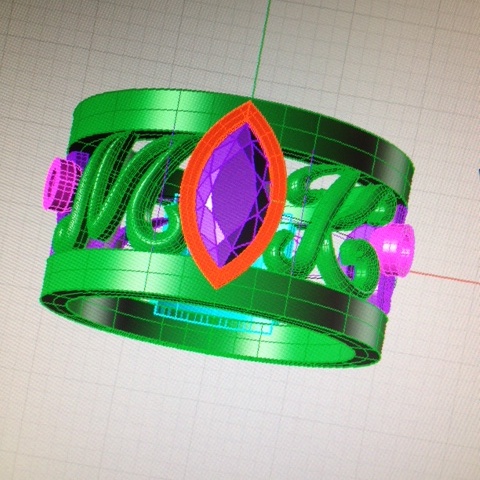
Task: Click the magenta cylinder on the right side
Action: (x=395, y=248)
